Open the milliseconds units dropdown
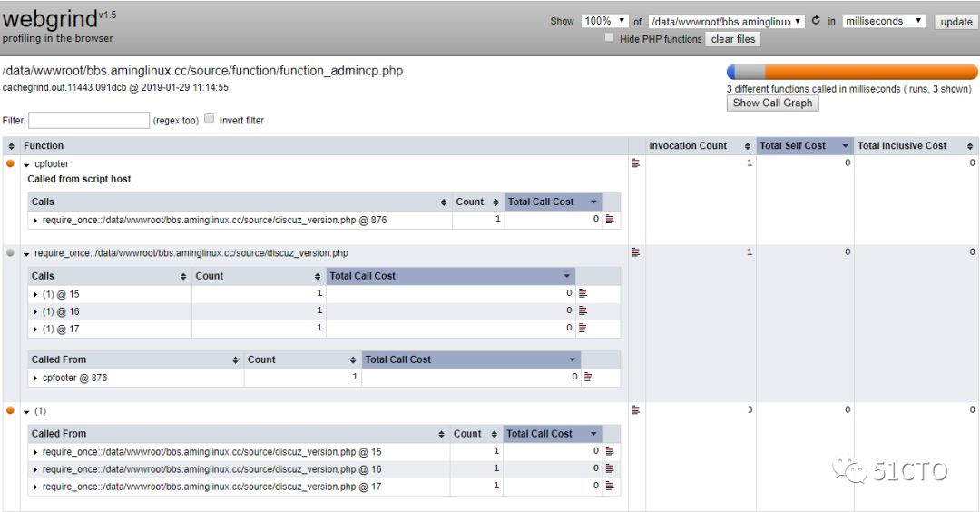Screen dimensions: 980x512 point(883,21)
